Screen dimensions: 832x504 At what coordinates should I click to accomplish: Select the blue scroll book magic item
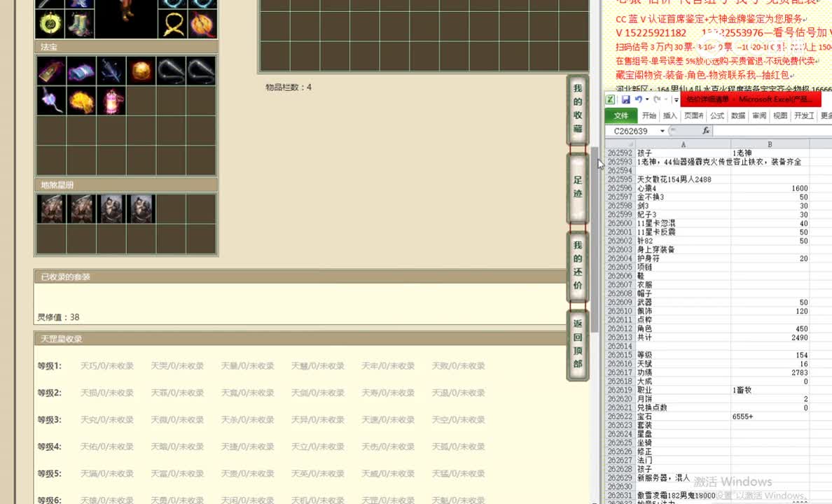[x=81, y=71]
